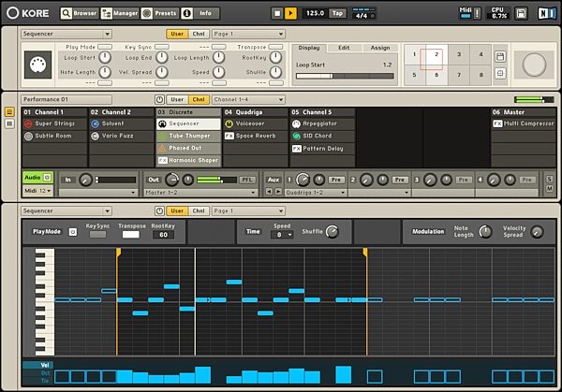Click the icon below the morph save icon
The height and width of the screenshot is (392, 562).
(500, 74)
